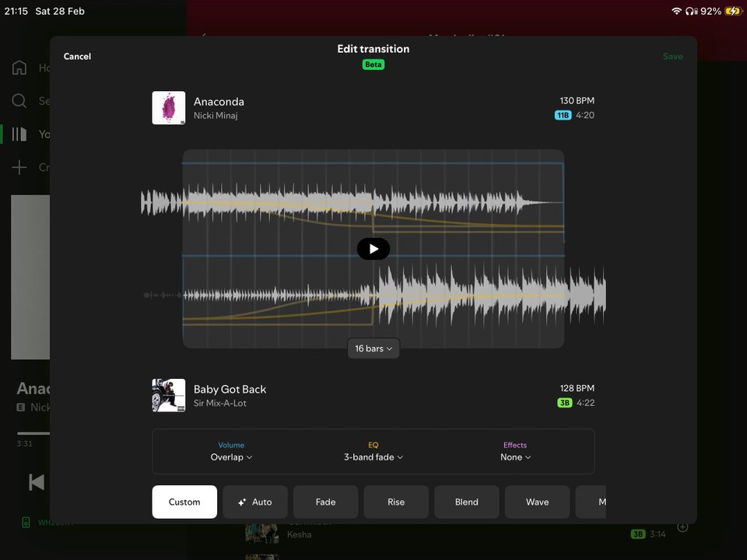Click the 3B key badge for Baby Got Back

(565, 403)
